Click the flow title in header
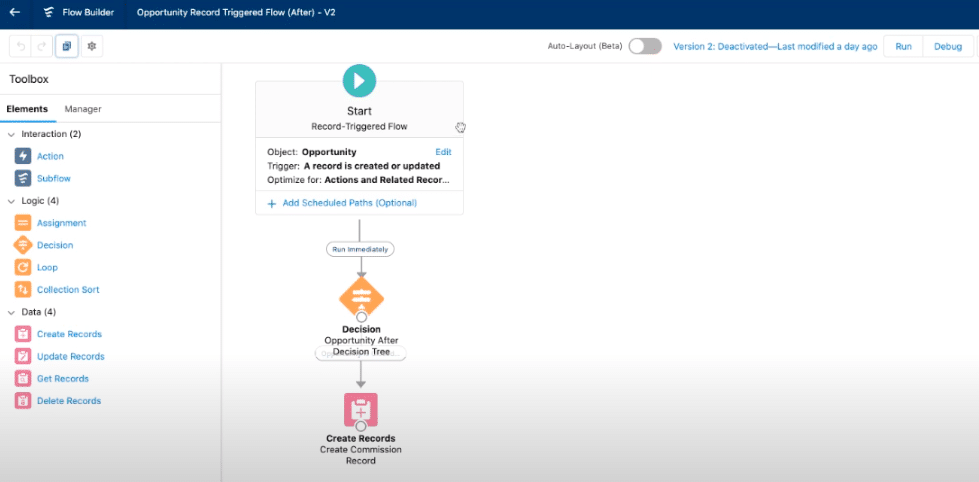Image resolution: width=979 pixels, height=482 pixels. coord(236,12)
